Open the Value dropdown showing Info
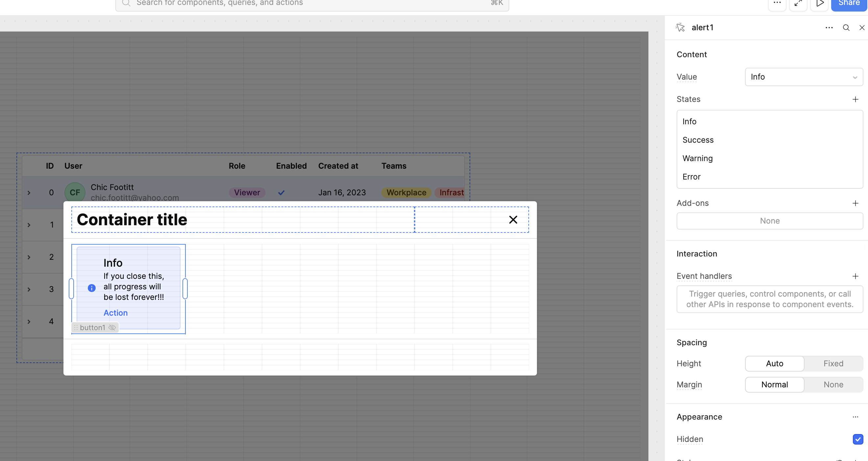This screenshot has height=461, width=868. click(803, 77)
